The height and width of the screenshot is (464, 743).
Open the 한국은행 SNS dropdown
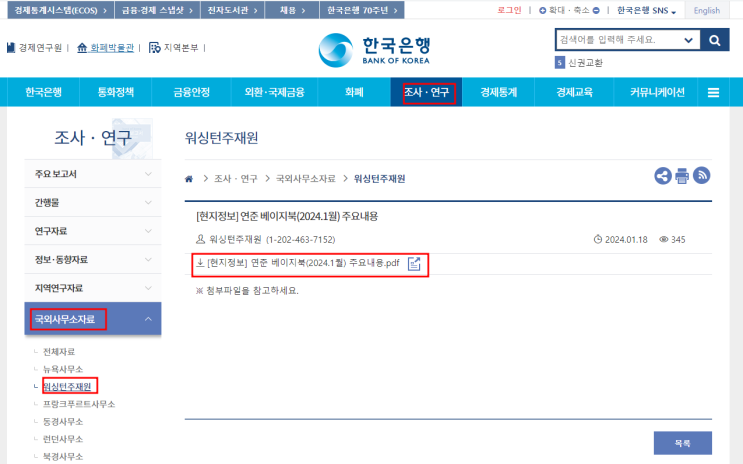646,10
